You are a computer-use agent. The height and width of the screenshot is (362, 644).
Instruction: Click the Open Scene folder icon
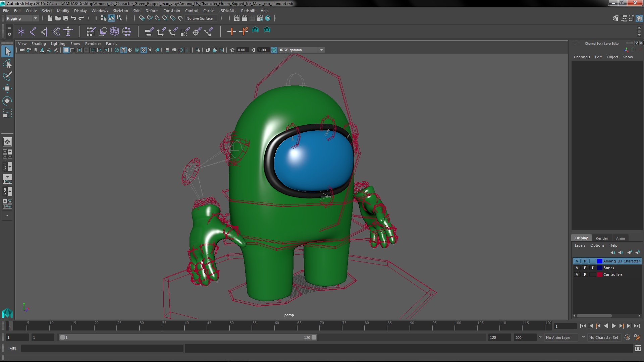[x=58, y=18]
